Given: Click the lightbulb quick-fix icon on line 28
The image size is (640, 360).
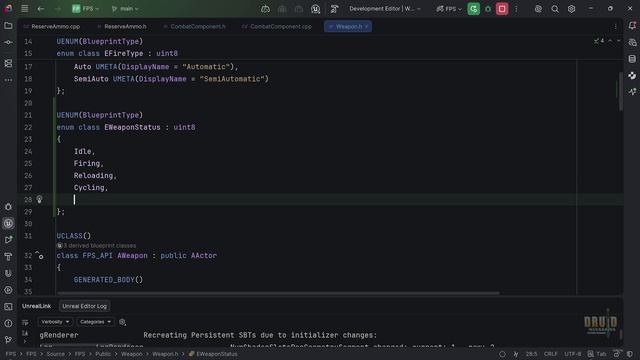Looking at the screenshot, I should 39,200.
